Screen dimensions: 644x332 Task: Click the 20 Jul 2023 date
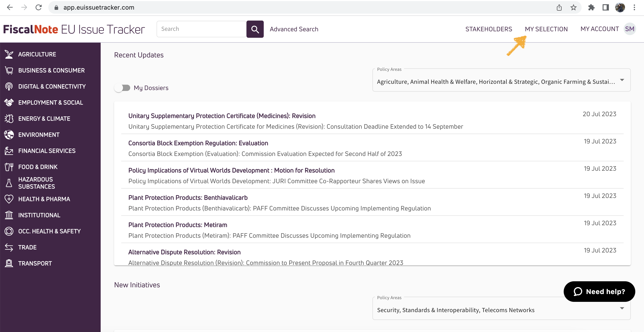coord(599,114)
